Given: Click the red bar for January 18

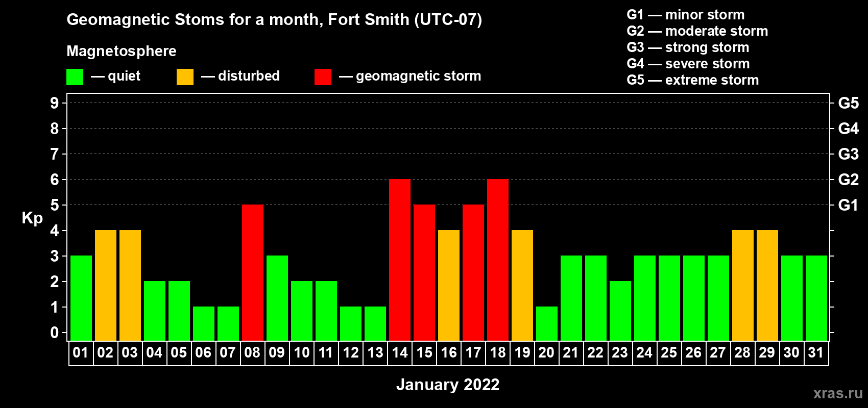Looking at the screenshot, I should point(498,260).
